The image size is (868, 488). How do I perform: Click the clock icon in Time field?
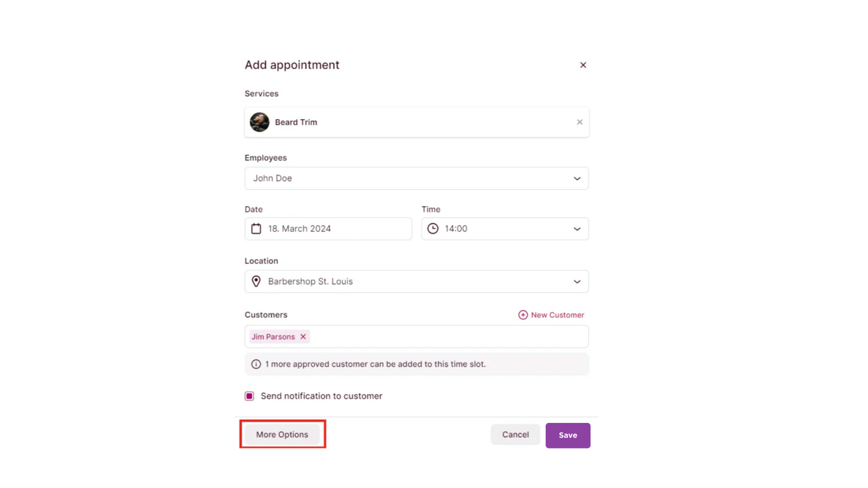point(433,229)
